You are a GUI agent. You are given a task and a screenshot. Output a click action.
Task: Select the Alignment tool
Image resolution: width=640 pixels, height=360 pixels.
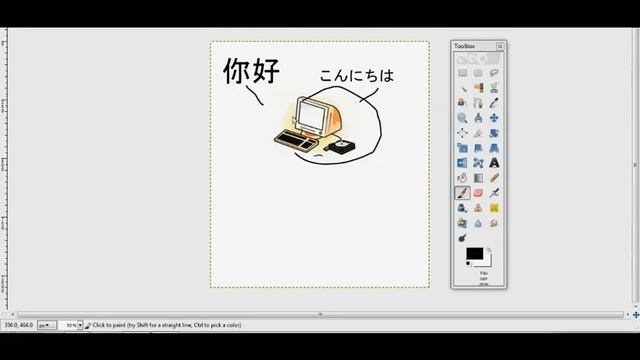[462, 133]
